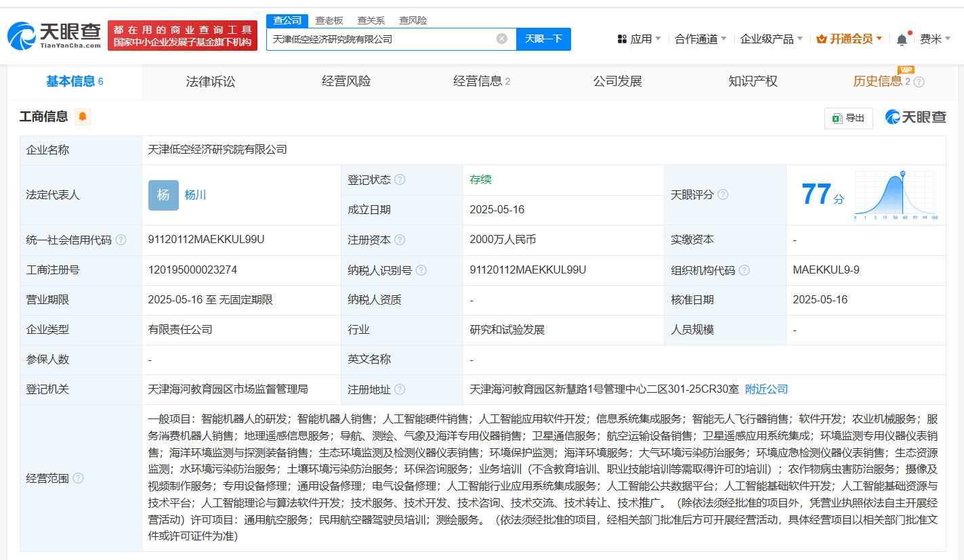The image size is (964, 560).
Task: Click question icon beside 天眼评分
Action: [x=723, y=194]
